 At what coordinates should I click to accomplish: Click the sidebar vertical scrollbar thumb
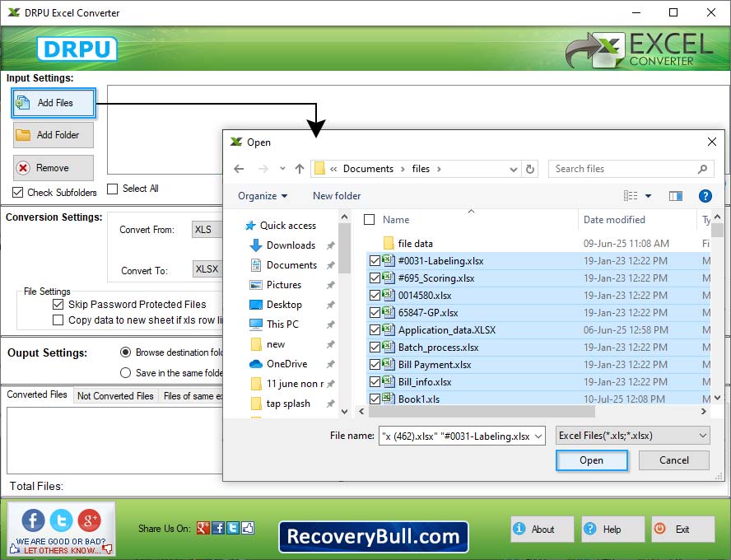coord(345,248)
